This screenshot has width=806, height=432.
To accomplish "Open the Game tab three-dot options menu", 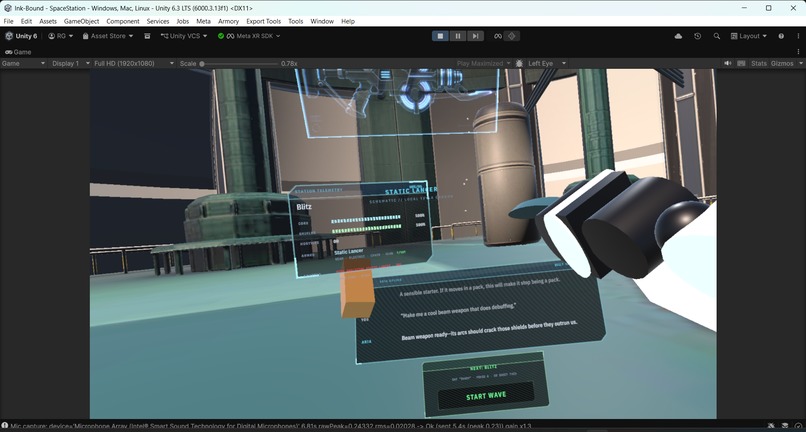I will point(798,52).
